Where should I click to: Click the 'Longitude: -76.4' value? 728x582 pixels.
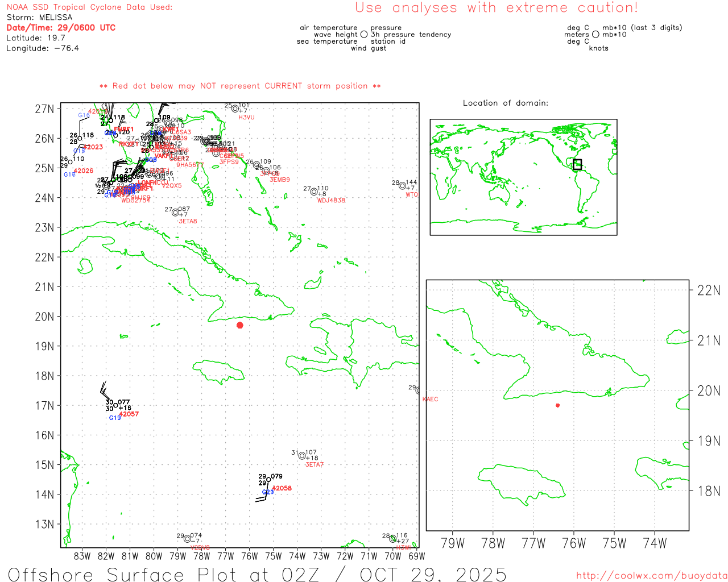[43, 48]
